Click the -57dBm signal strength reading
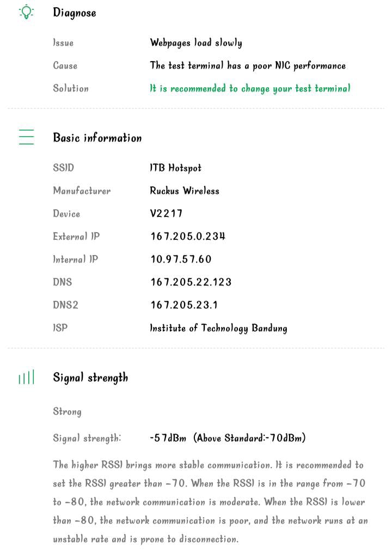Screen dimensions: 392x553 click(x=168, y=438)
